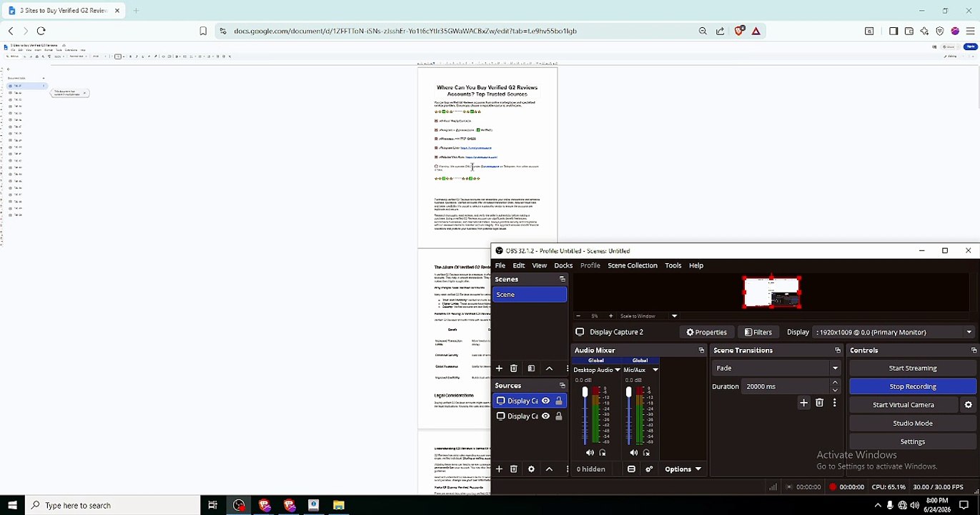The height and width of the screenshot is (515, 980).
Task: Open virtual camera configuration gear
Action: click(x=969, y=405)
